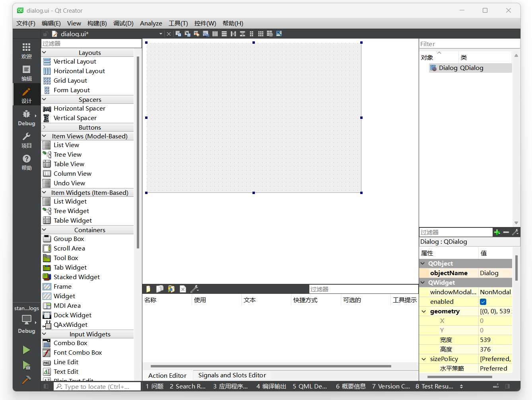Collapse the Containers widget category
This screenshot has height=400, width=532.
tap(44, 230)
